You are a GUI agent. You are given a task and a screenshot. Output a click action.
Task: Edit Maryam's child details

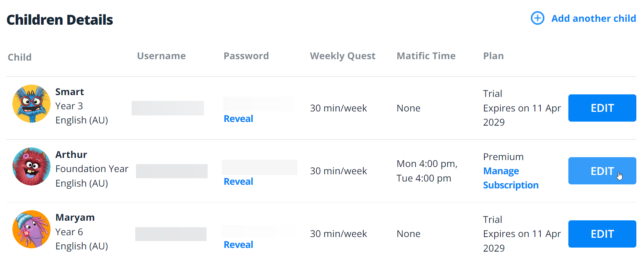602,234
